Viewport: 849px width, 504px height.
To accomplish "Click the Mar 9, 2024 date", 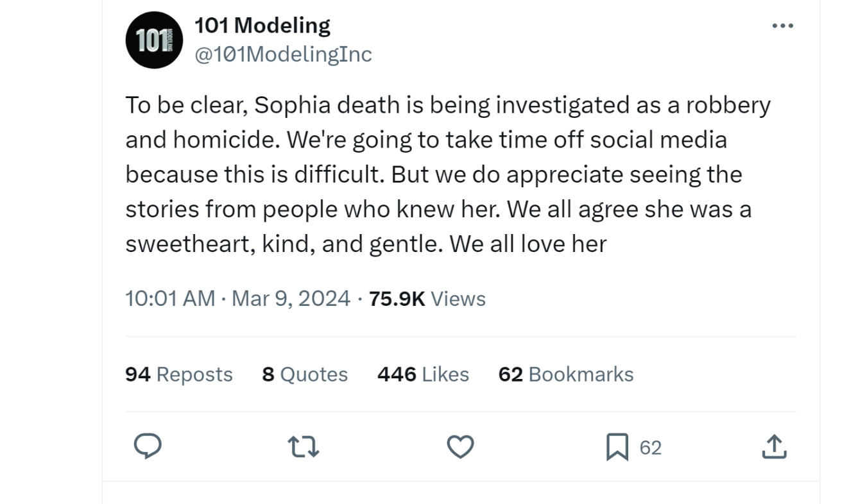I will pos(291,298).
